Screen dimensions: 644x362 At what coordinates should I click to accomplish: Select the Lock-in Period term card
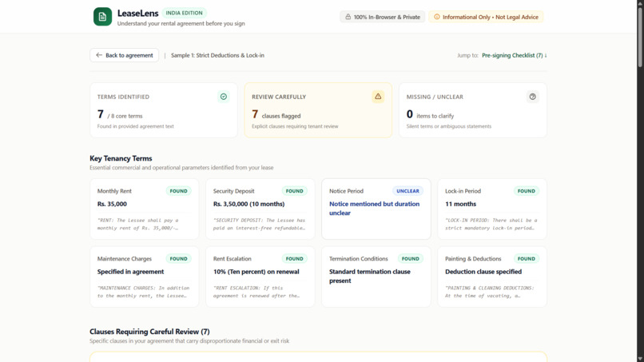492,209
